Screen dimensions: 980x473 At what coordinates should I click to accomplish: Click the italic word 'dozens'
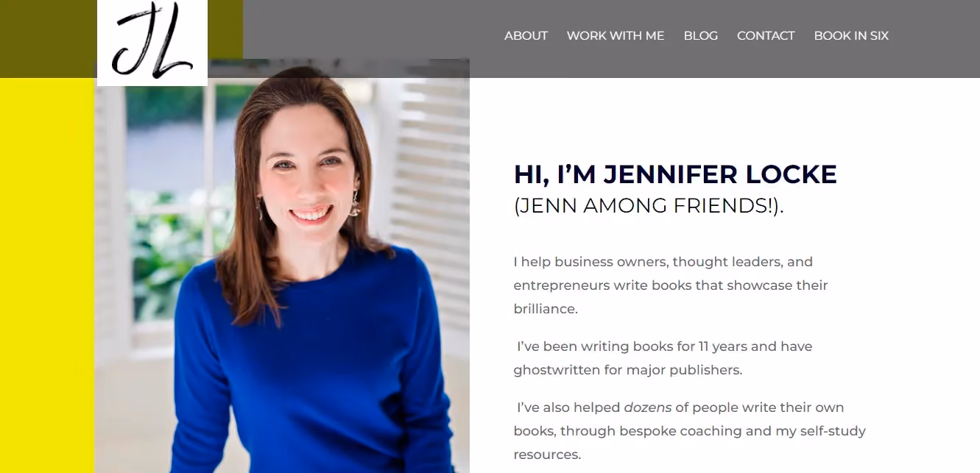(x=647, y=407)
